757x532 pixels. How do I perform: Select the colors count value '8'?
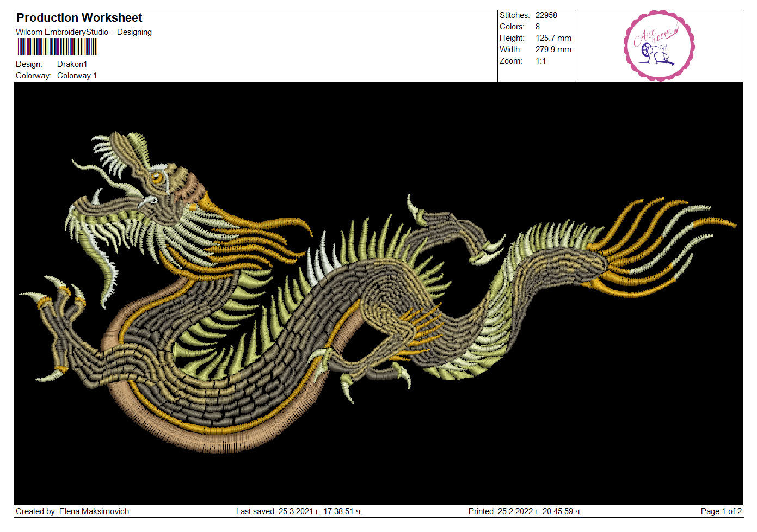pos(538,27)
